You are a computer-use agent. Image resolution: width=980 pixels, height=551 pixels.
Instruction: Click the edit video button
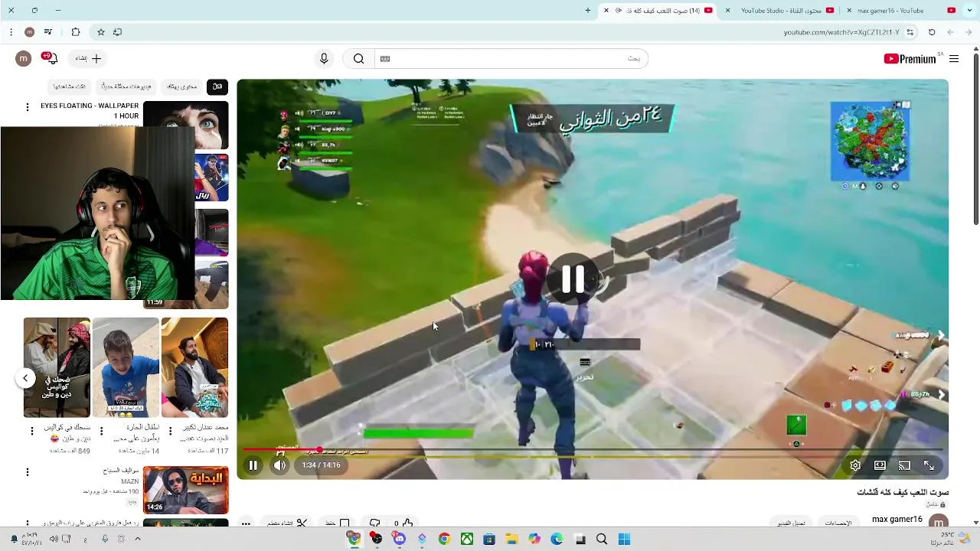[791, 523]
